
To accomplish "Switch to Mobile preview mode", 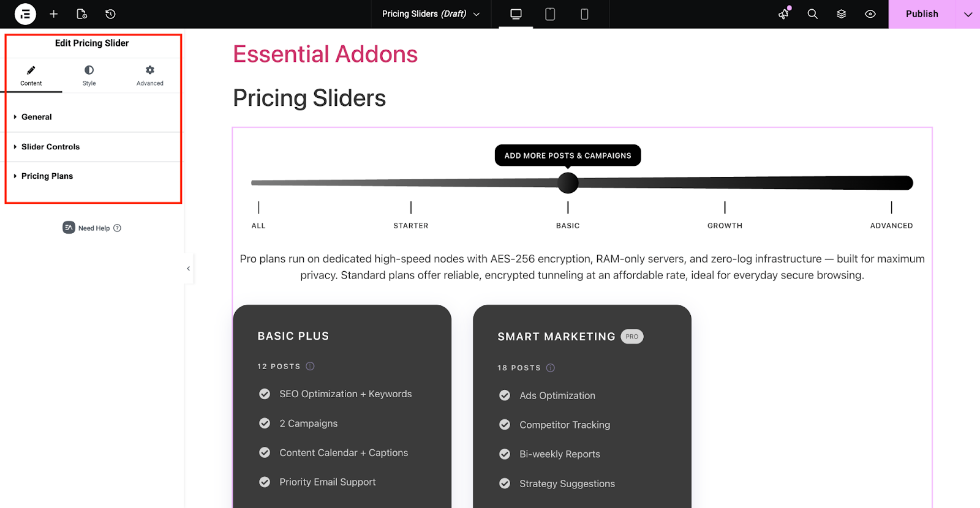I will (x=584, y=13).
